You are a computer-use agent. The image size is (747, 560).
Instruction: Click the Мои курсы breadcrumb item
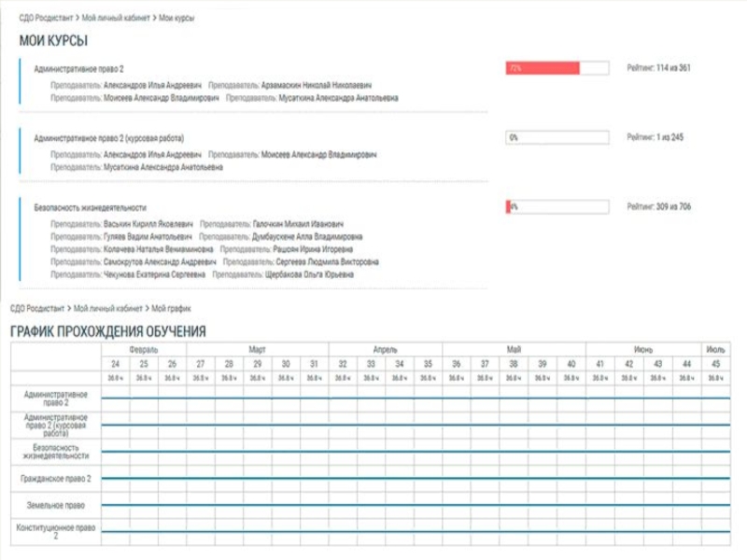(x=177, y=18)
